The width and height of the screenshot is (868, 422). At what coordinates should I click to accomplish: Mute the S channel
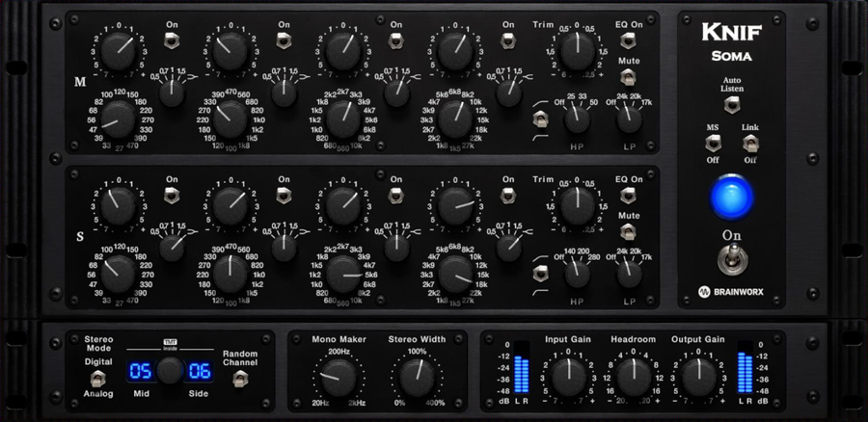(628, 232)
